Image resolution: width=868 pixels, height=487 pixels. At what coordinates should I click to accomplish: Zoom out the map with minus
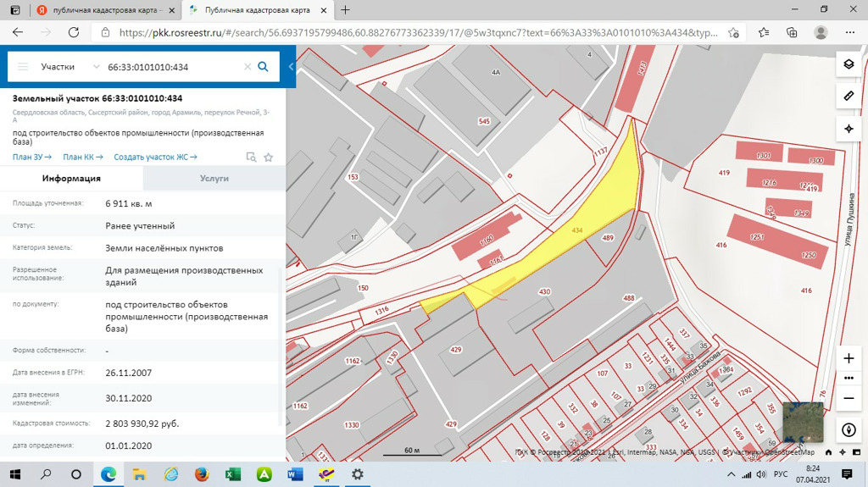tap(849, 398)
